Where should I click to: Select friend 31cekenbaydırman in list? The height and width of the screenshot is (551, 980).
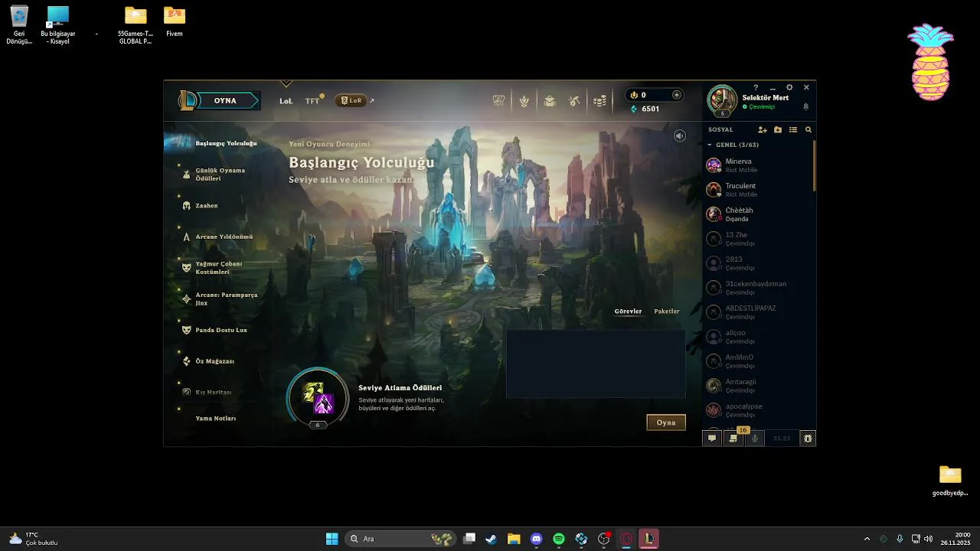(x=758, y=288)
